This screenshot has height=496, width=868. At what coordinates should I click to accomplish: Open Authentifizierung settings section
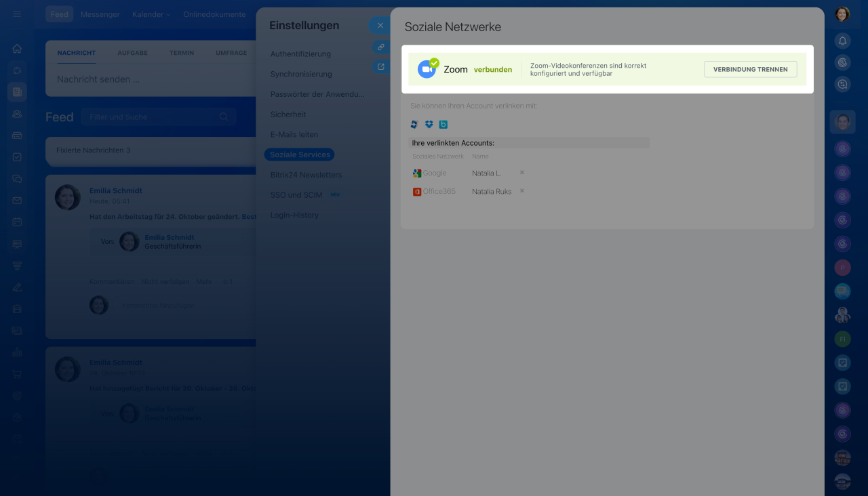click(x=300, y=54)
